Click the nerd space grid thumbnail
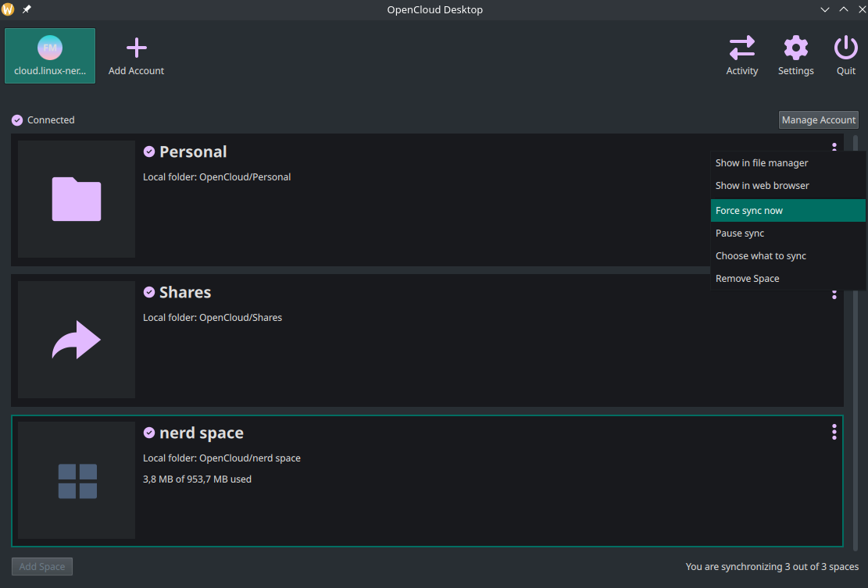The height and width of the screenshot is (588, 868). click(x=77, y=480)
